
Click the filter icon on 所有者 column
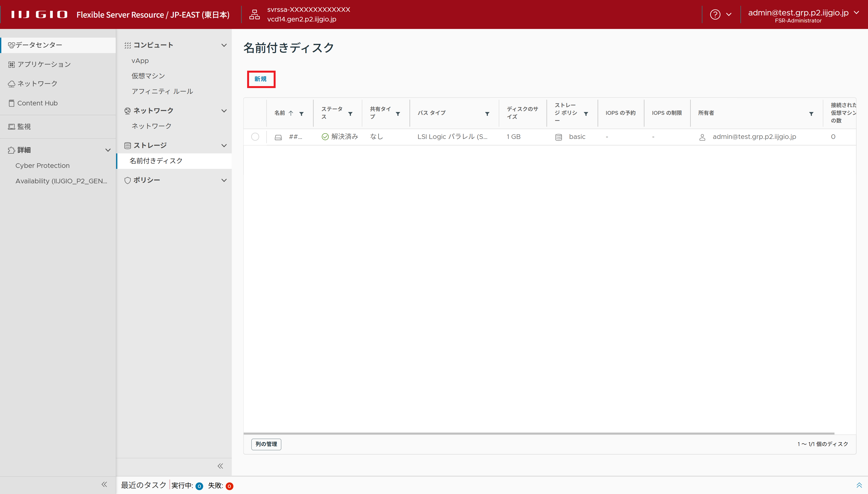[x=811, y=114]
